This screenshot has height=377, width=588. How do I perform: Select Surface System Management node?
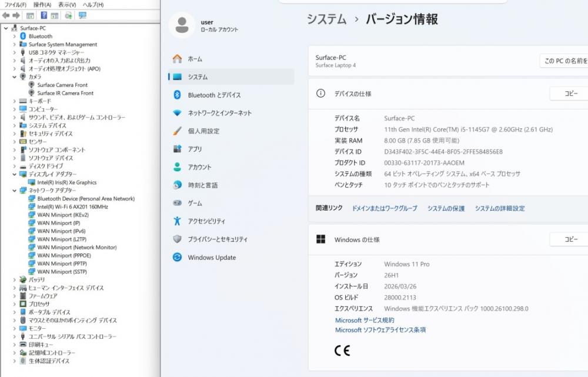(x=63, y=44)
